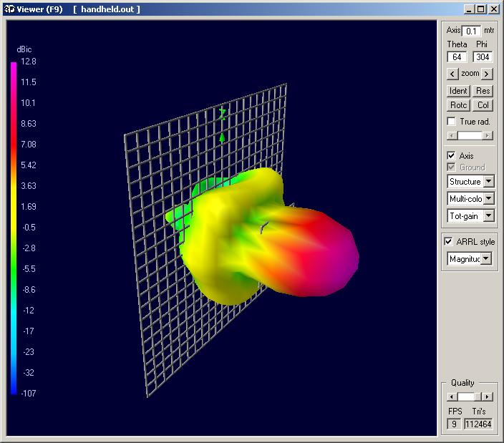This screenshot has height=443, width=504.
Task: Enable the True rad. checkbox
Action: coord(451,122)
